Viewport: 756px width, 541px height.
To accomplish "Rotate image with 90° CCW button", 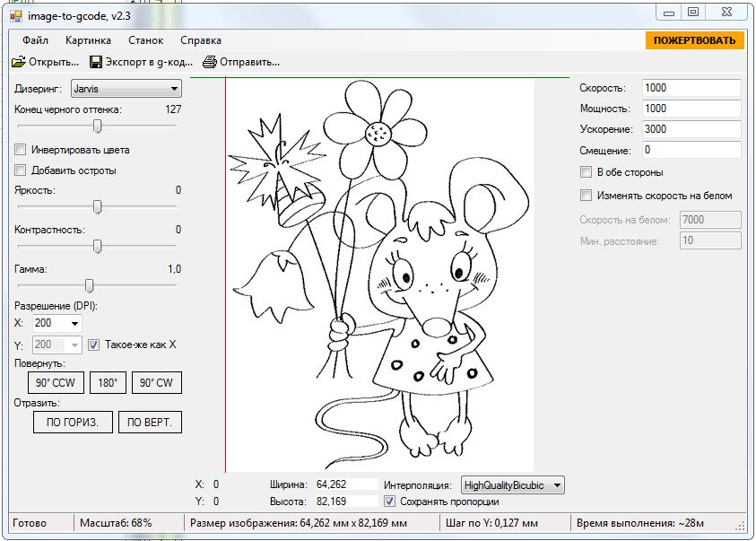I will 56,383.
